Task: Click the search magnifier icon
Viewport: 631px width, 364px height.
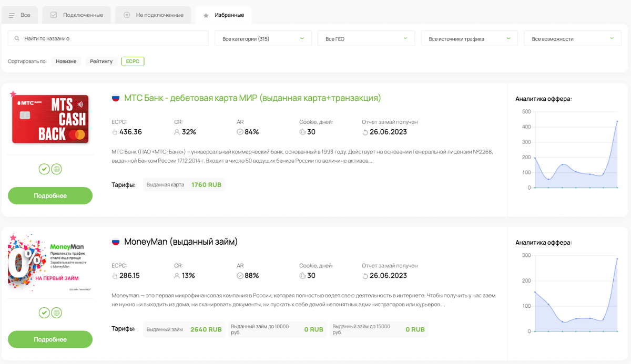Action: (17, 39)
